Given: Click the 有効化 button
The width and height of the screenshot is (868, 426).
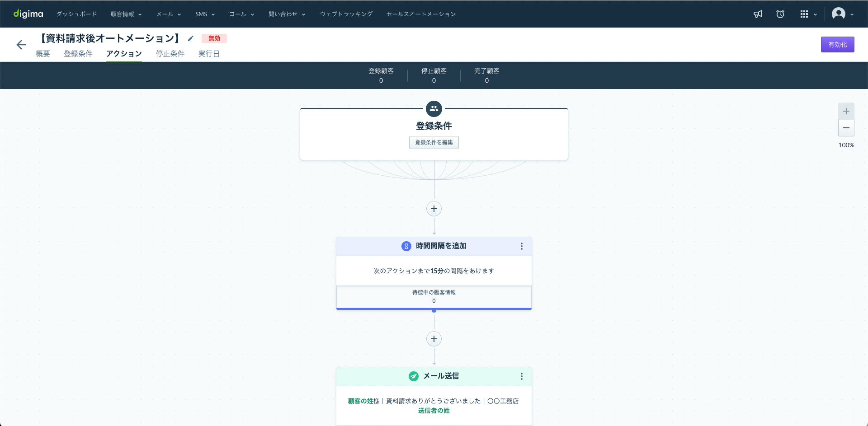Looking at the screenshot, I should click(x=837, y=44).
